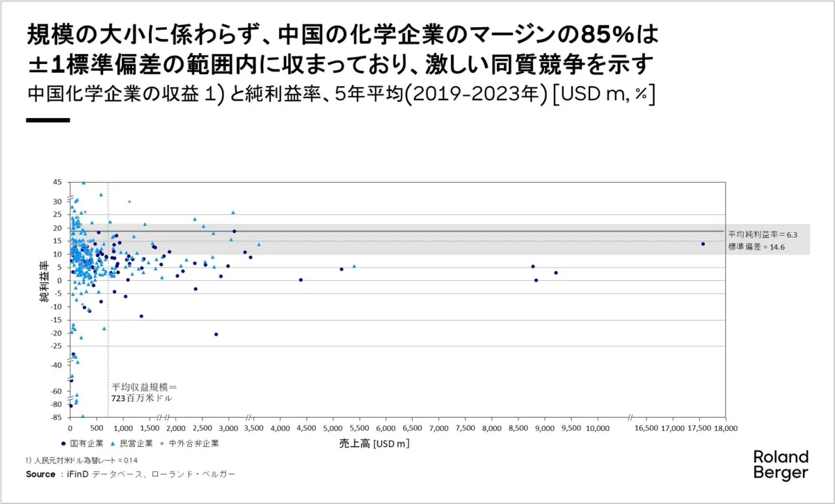Click the 平均収益規模 723百万米ドル annotation

144,393
